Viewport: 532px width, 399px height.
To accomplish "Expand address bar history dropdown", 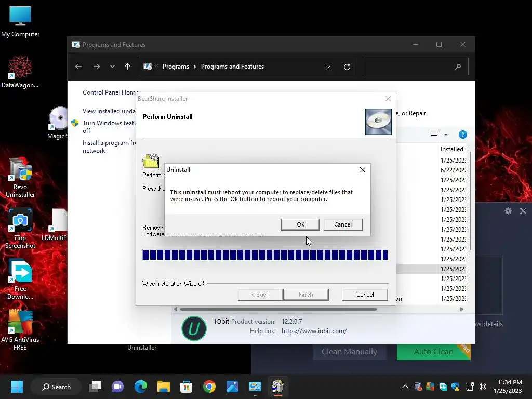I will 328,67.
